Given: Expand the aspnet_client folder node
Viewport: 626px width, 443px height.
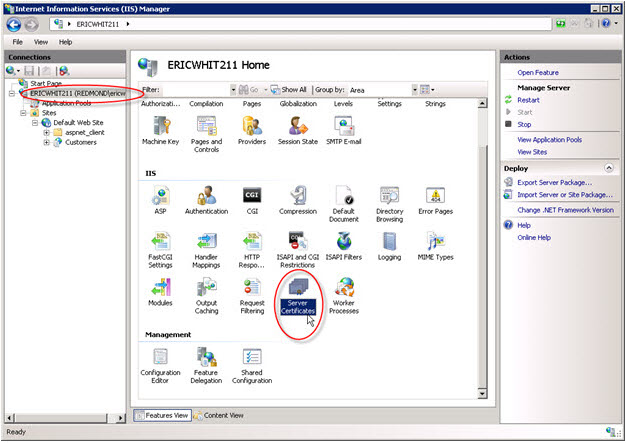Looking at the screenshot, I should 46,133.
